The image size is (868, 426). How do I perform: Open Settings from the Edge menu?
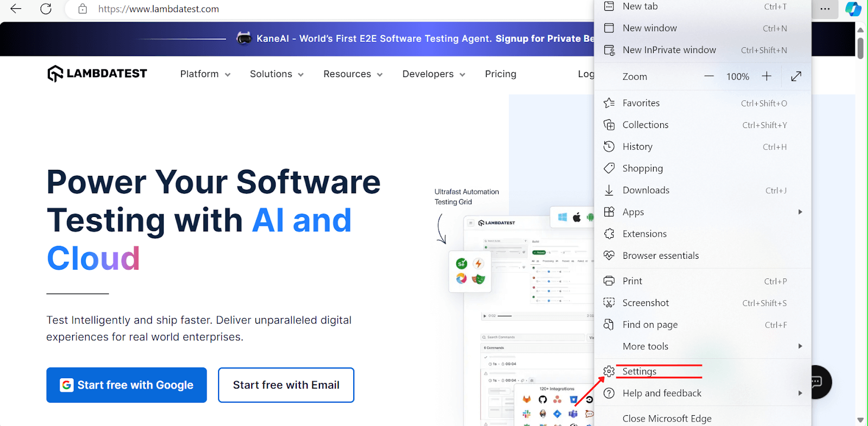(x=703, y=371)
